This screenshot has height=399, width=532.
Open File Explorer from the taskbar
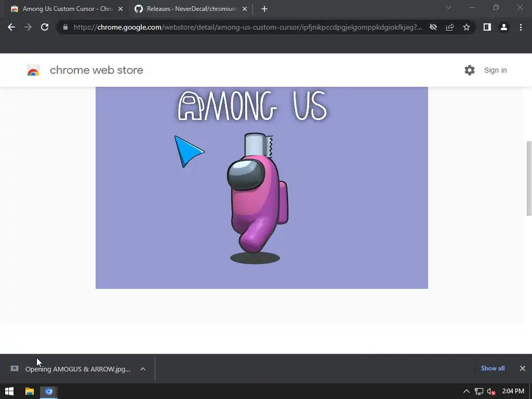coord(30,391)
